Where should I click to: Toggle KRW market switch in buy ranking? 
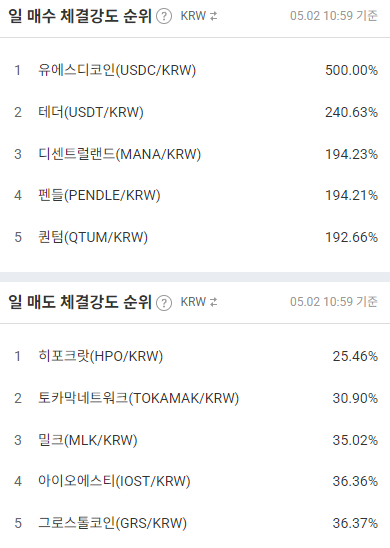[x=198, y=16]
